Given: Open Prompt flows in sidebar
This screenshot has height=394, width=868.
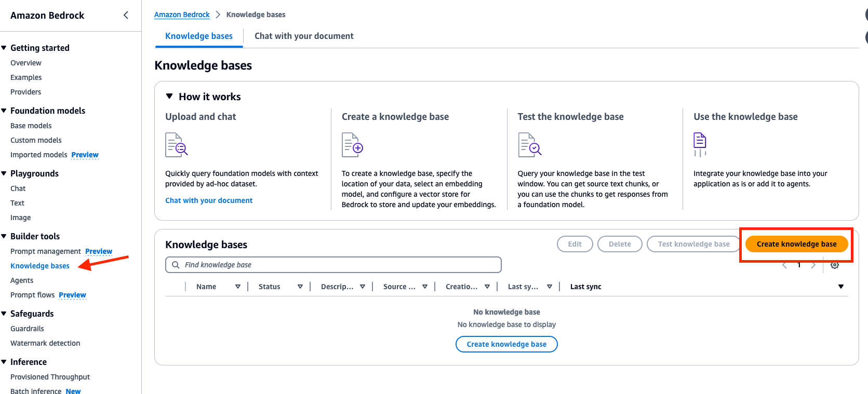Looking at the screenshot, I should [x=32, y=295].
